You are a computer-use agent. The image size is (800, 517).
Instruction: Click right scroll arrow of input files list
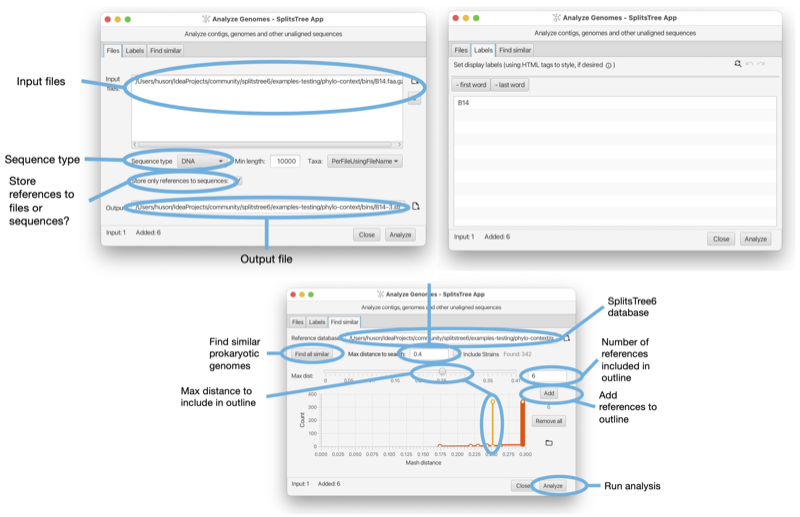[x=399, y=144]
